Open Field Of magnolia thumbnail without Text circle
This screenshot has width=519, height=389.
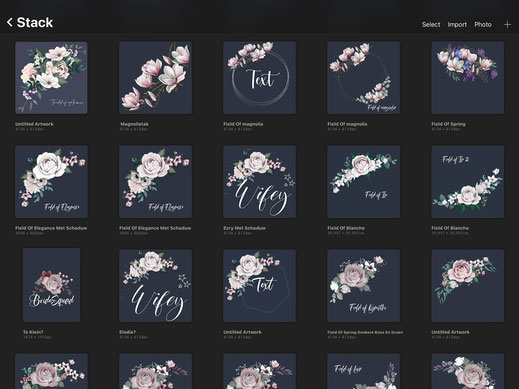coord(363,78)
